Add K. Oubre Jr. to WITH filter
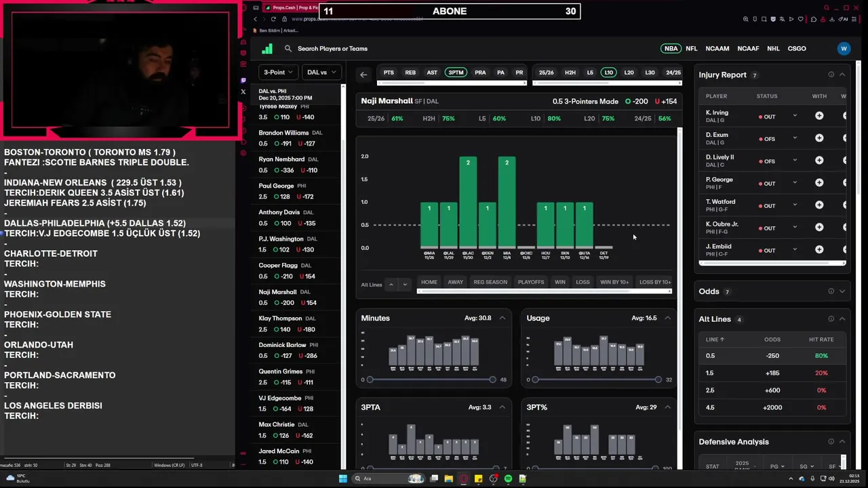868x488 pixels. point(819,228)
